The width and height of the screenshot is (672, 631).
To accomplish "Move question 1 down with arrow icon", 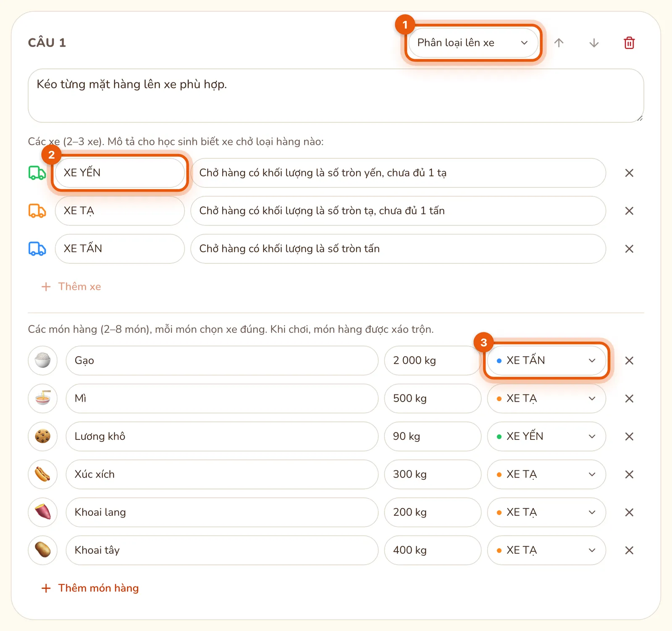I will point(594,43).
